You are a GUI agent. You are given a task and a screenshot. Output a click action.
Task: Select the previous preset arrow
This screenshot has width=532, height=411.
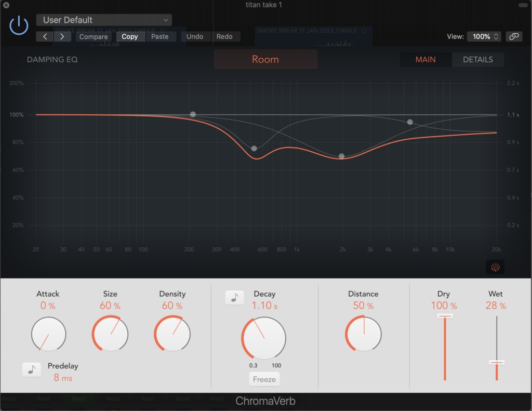point(45,36)
